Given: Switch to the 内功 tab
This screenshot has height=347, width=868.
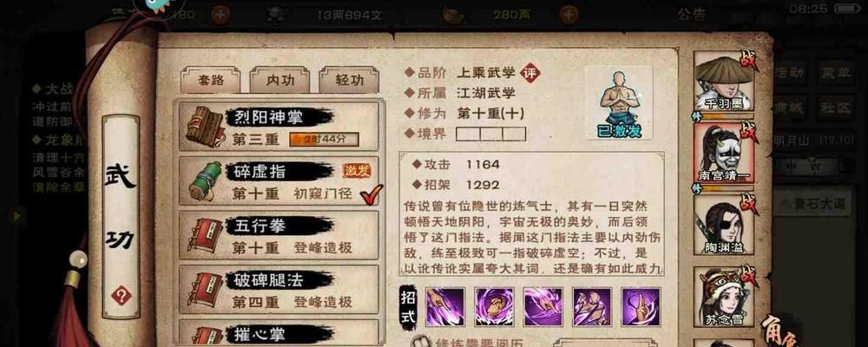Looking at the screenshot, I should click(x=279, y=81).
